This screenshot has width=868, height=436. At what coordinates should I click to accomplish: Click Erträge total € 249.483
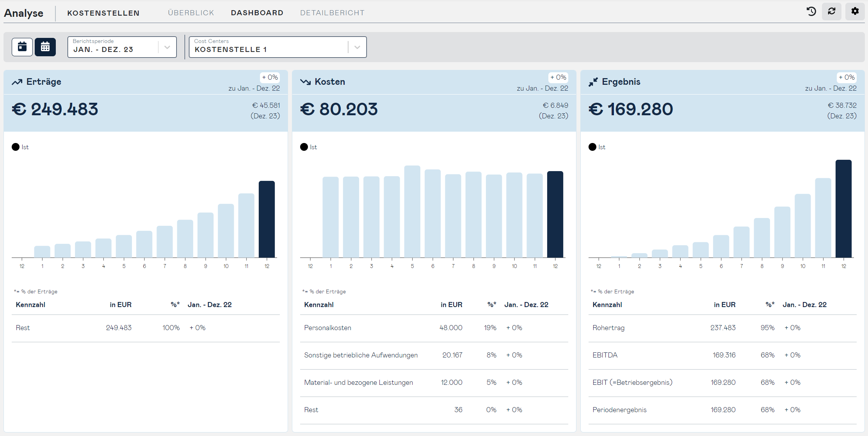pos(55,109)
